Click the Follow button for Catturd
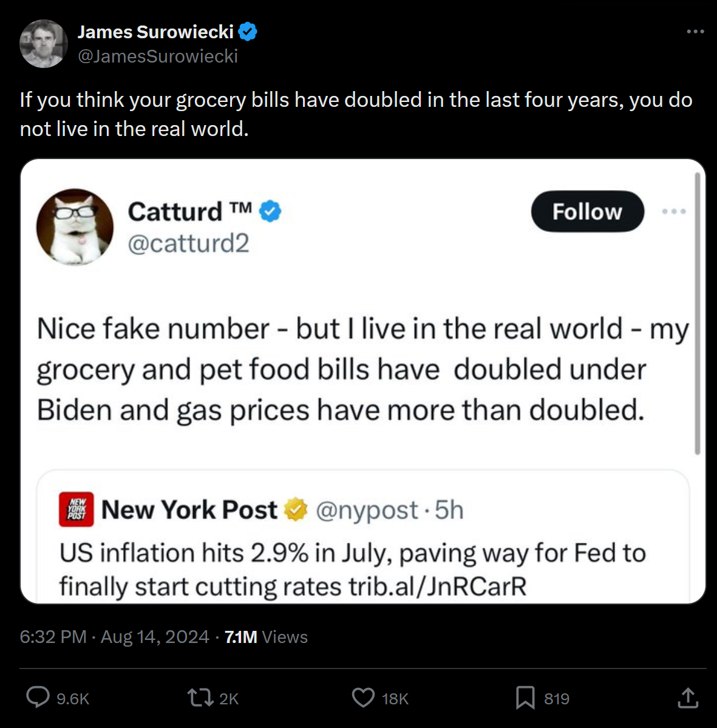 pyautogui.click(x=588, y=212)
